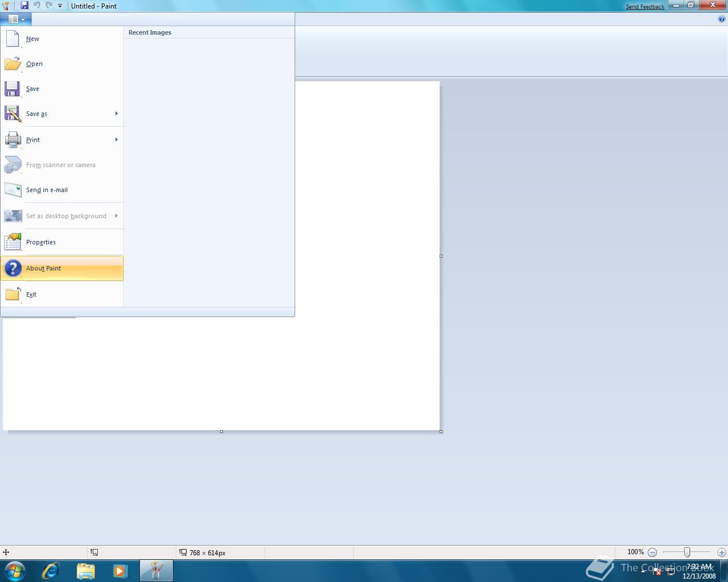
Task: Click the Paint app icon in title bar
Action: tap(6, 6)
